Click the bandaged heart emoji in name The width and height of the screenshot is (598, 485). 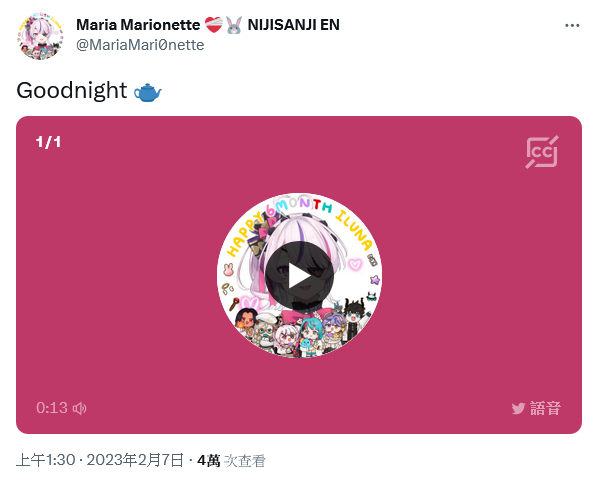point(214,25)
